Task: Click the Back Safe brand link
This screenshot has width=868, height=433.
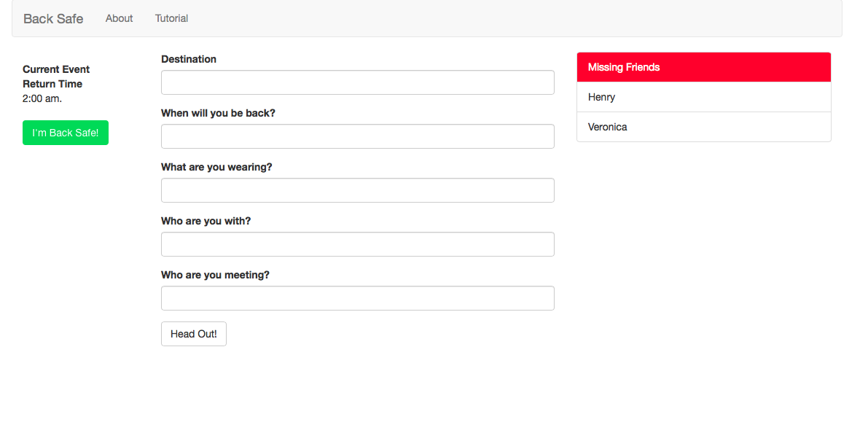Action: point(53,18)
